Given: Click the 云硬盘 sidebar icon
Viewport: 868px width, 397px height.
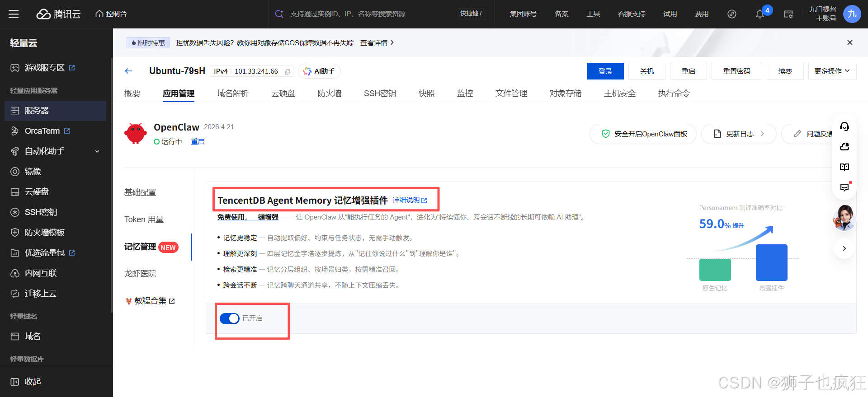Looking at the screenshot, I should [x=15, y=192].
